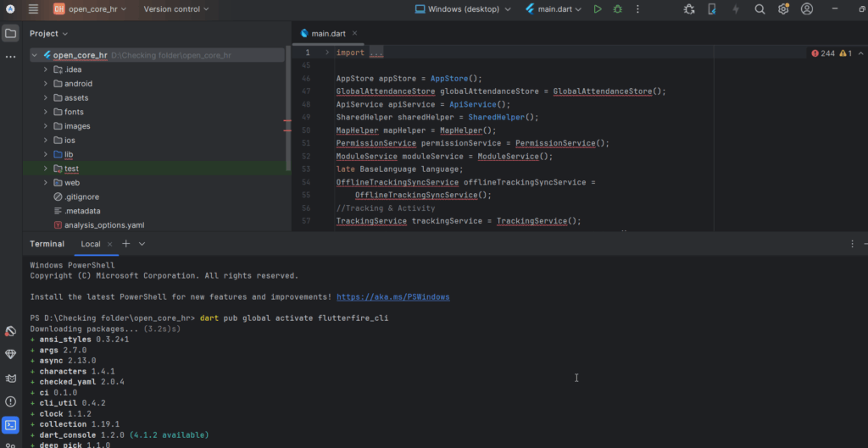Screen dimensions: 868x448
Task: Expand the lib folder in project tree
Action: pyautogui.click(x=46, y=154)
